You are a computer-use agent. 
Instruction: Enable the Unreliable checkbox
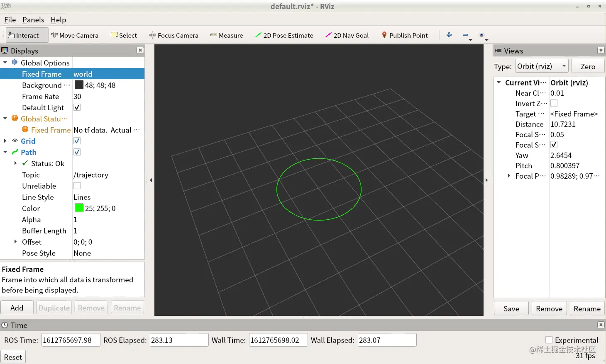coord(77,186)
